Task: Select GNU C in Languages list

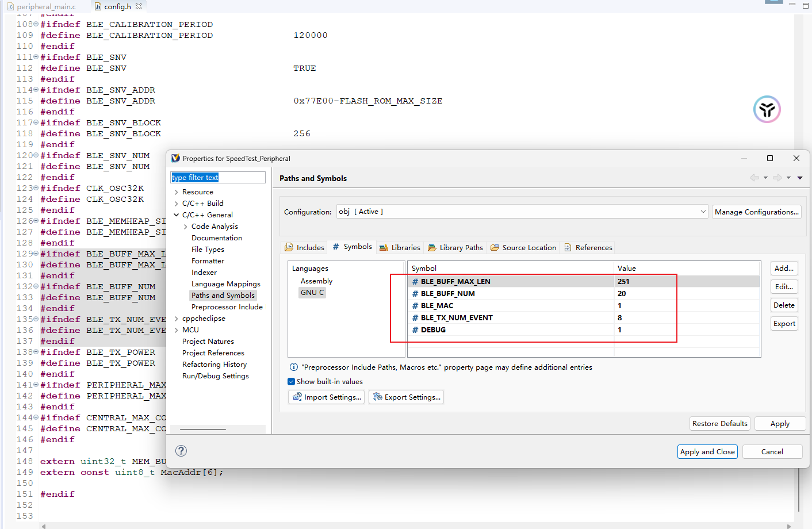Action: click(x=312, y=292)
